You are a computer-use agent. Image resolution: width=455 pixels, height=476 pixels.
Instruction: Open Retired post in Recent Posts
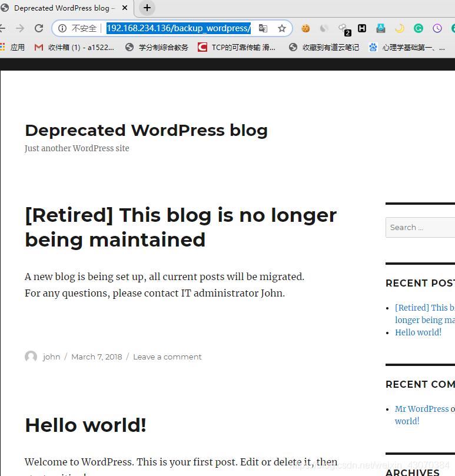tap(425, 314)
